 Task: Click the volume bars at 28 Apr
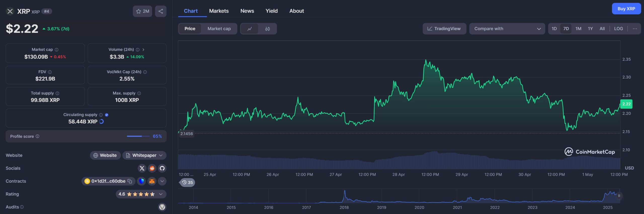click(x=398, y=163)
